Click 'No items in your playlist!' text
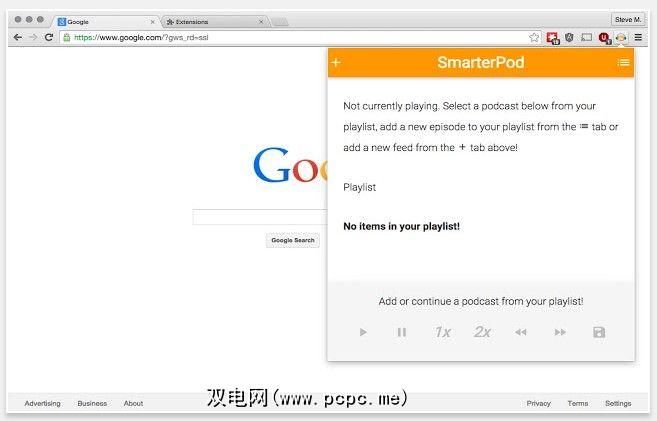 click(x=401, y=226)
